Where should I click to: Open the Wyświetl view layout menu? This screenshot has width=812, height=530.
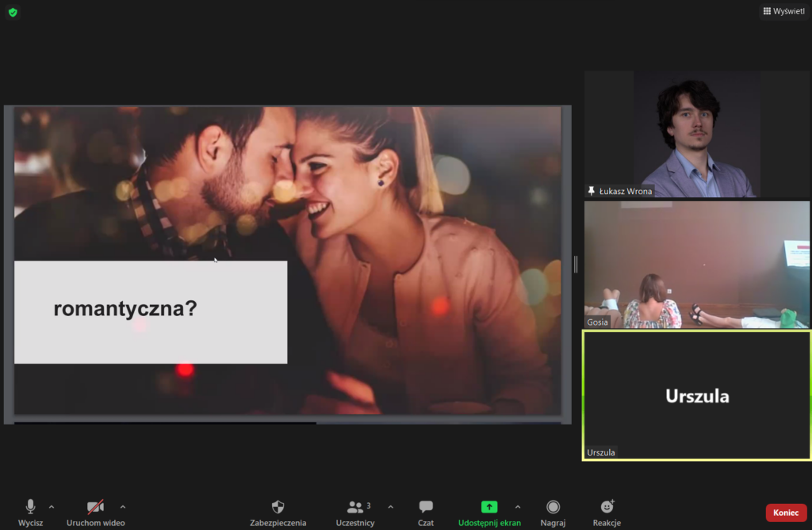click(x=783, y=11)
